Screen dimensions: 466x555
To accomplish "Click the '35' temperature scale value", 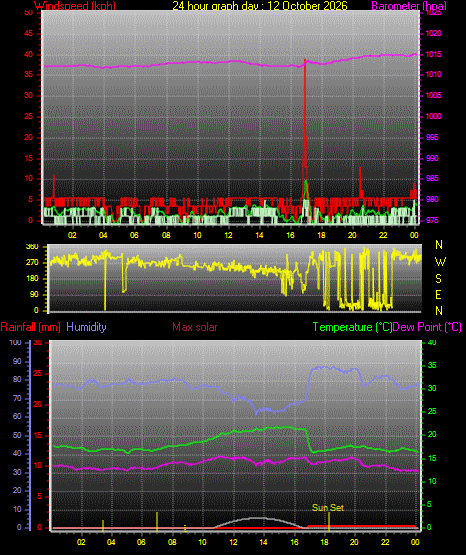I will tap(432, 365).
